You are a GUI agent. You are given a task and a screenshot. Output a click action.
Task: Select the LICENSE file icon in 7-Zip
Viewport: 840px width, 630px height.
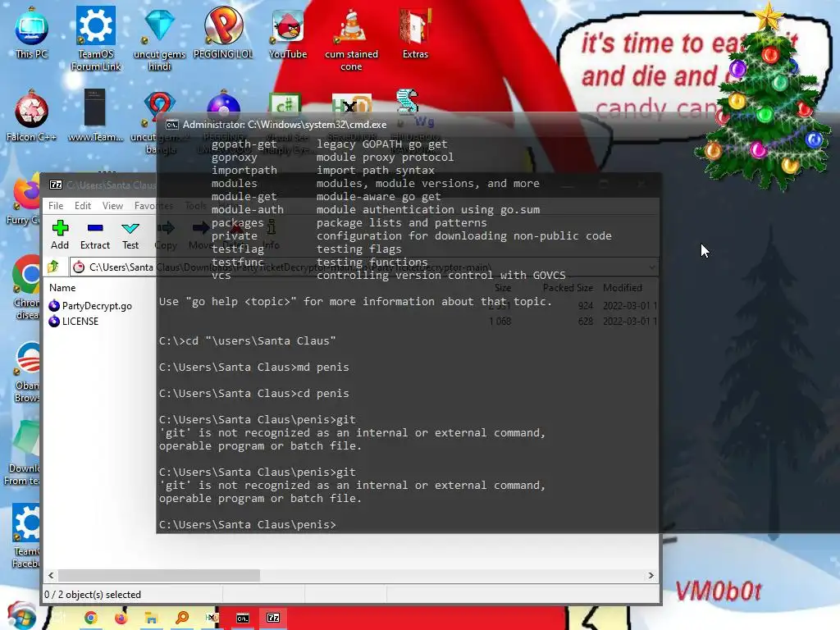[54, 322]
